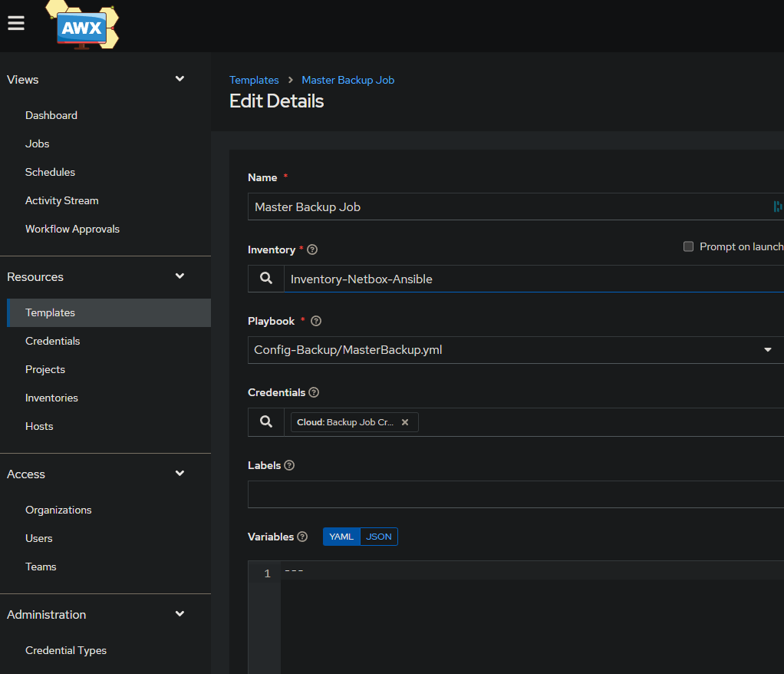Click the Edit Details heading
784x674 pixels.
coord(276,101)
